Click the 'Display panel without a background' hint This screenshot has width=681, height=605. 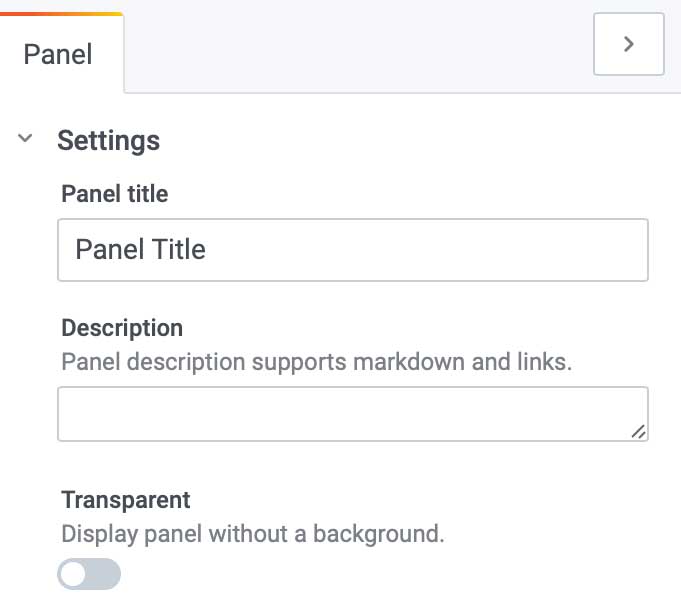tap(252, 533)
